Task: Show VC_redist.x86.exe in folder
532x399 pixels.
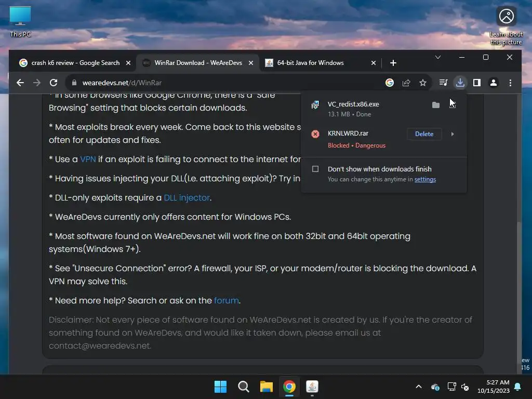Action: (x=436, y=105)
